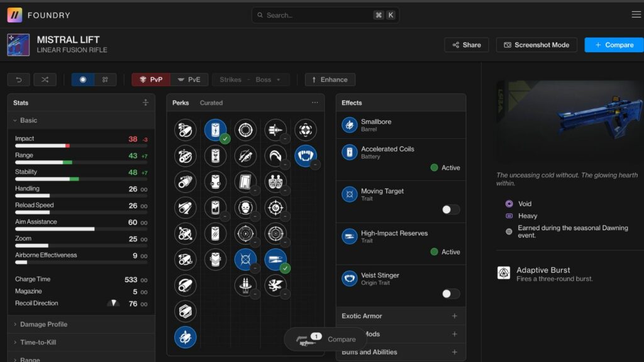
Task: Click the blue Compare button in the header
Action: (x=614, y=45)
